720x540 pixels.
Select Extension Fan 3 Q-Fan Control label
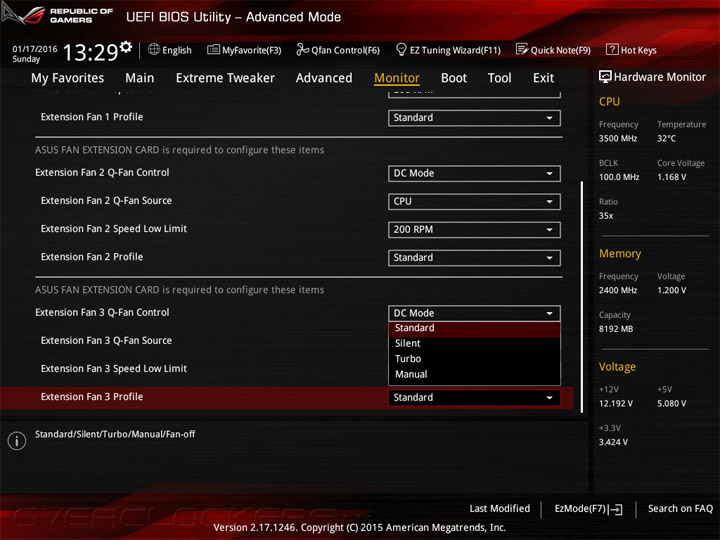tap(102, 313)
